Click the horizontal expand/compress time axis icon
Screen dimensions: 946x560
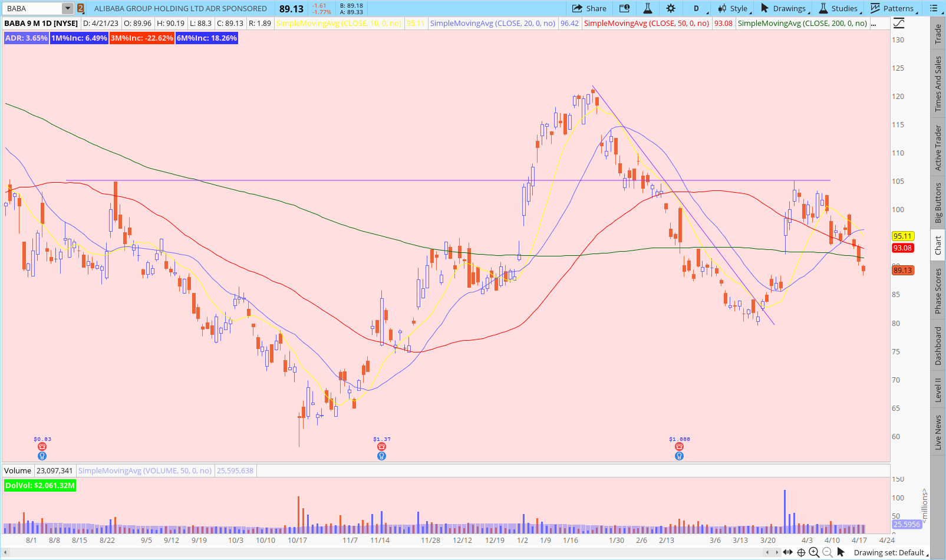[788, 552]
